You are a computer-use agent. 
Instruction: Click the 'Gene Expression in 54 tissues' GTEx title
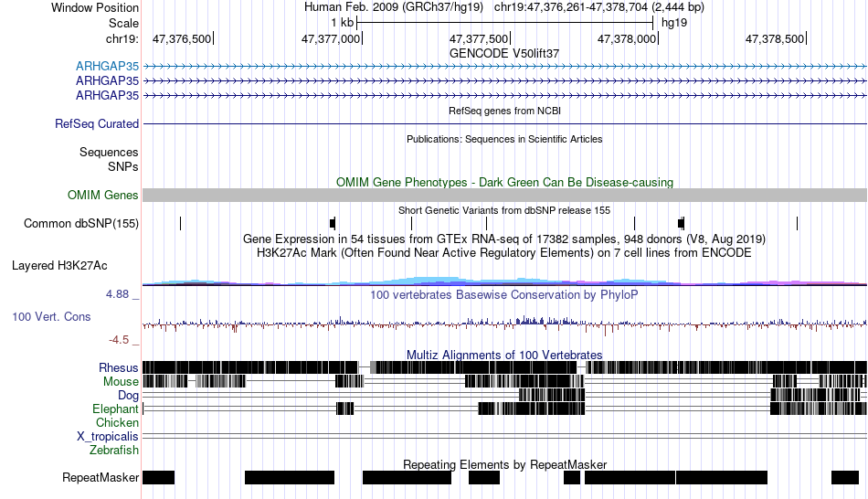[x=504, y=239]
